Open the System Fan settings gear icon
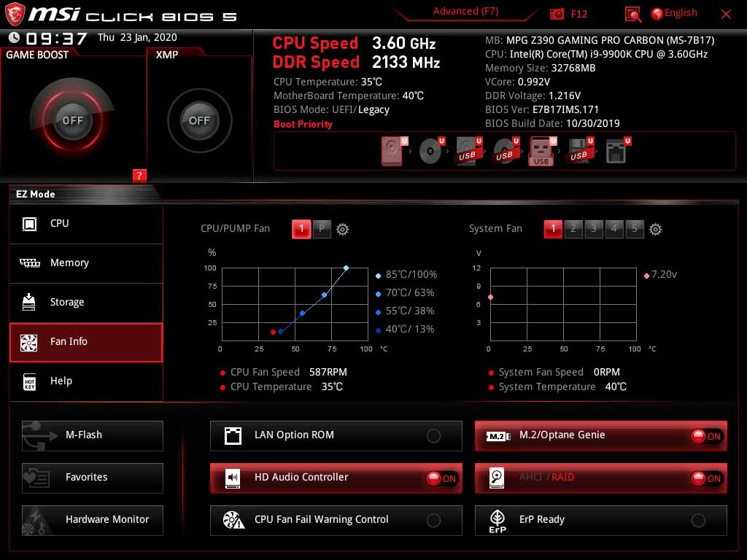The height and width of the screenshot is (560, 747). [x=655, y=229]
